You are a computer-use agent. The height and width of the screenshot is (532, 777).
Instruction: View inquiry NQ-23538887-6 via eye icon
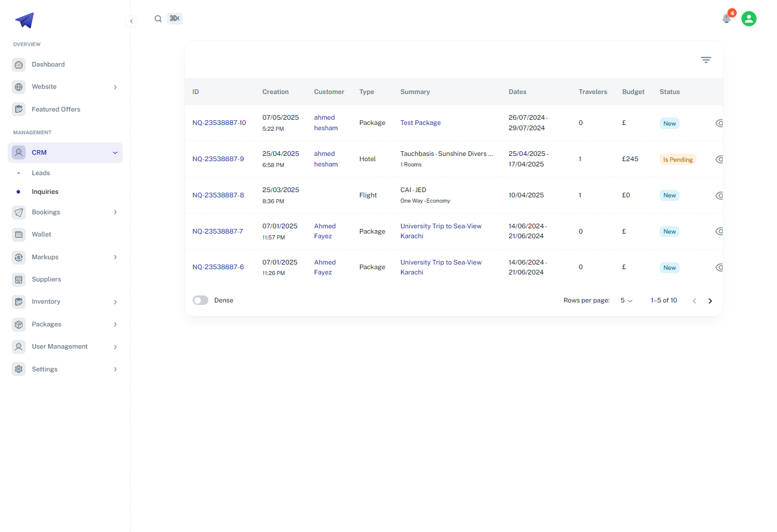[x=719, y=267]
